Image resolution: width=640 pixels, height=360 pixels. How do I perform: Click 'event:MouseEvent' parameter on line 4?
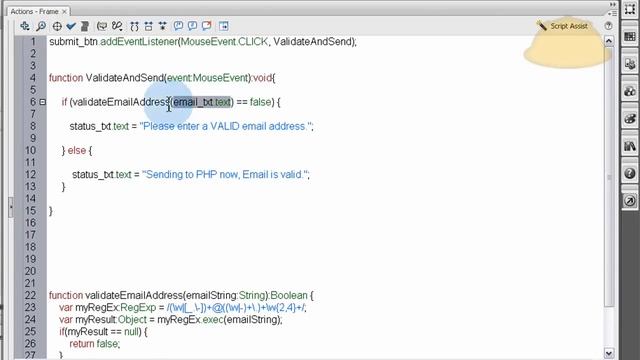coord(207,78)
